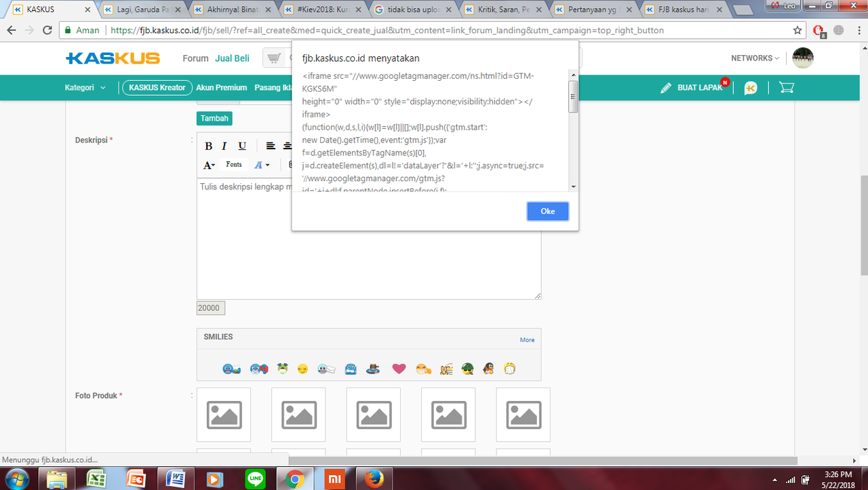Insert the white ghost smiley
This screenshot has width=868, height=490.
coord(509,369)
